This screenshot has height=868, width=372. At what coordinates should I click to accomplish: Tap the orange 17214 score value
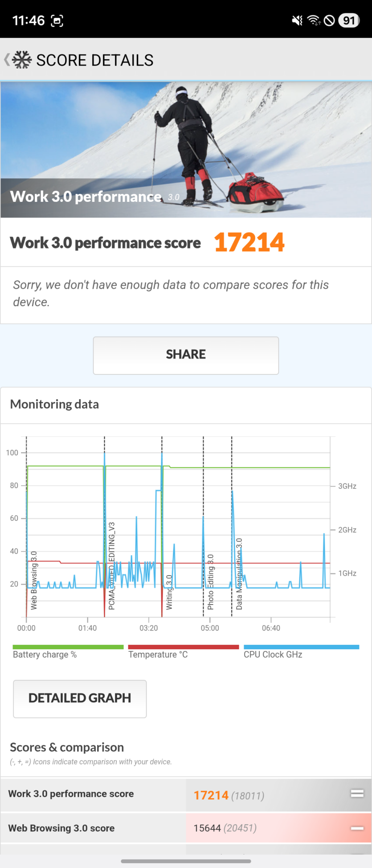pos(249,243)
